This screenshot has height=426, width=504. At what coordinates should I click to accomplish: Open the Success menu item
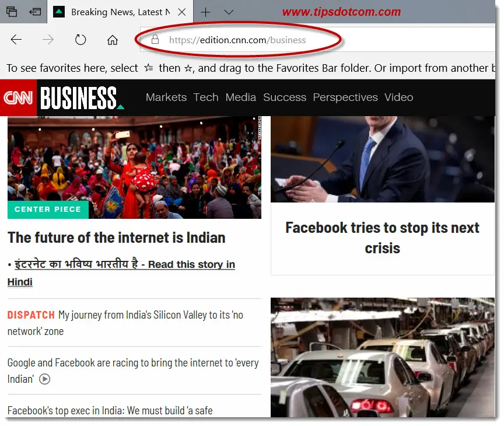pos(285,97)
